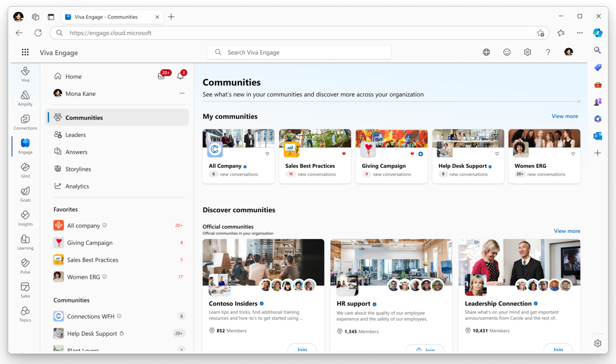
Task: Send feedback via the smiley icon
Action: pyautogui.click(x=507, y=52)
